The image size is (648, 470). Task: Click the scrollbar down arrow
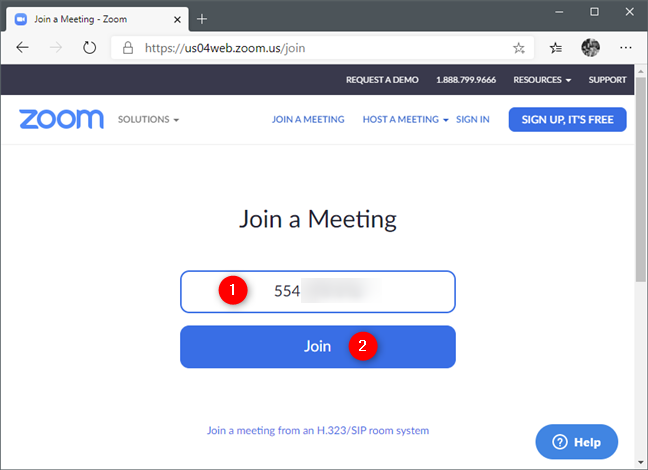(x=641, y=463)
